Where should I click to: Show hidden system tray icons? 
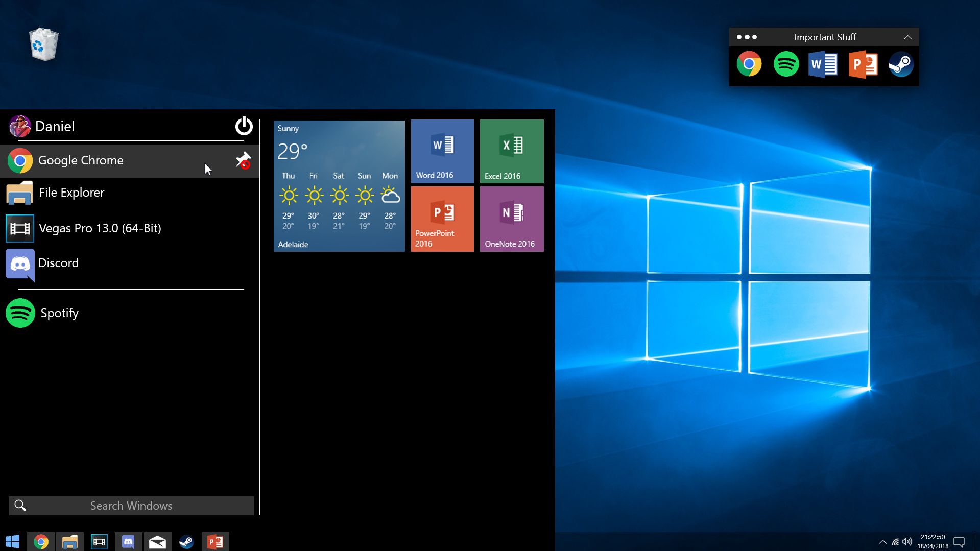[882, 542]
